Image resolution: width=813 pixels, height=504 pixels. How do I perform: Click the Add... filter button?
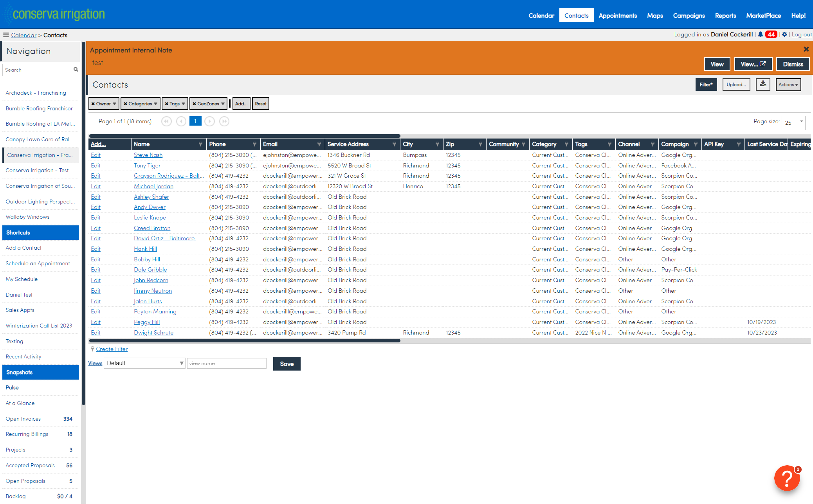(242, 104)
